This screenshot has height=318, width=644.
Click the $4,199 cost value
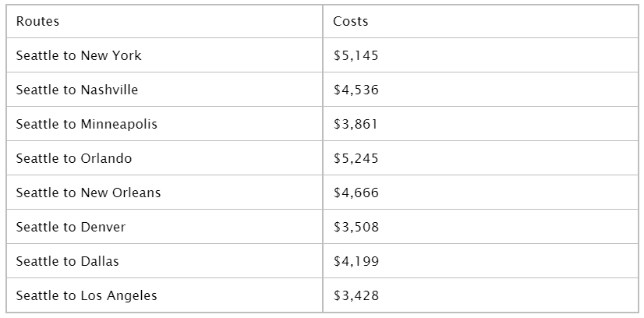click(356, 261)
